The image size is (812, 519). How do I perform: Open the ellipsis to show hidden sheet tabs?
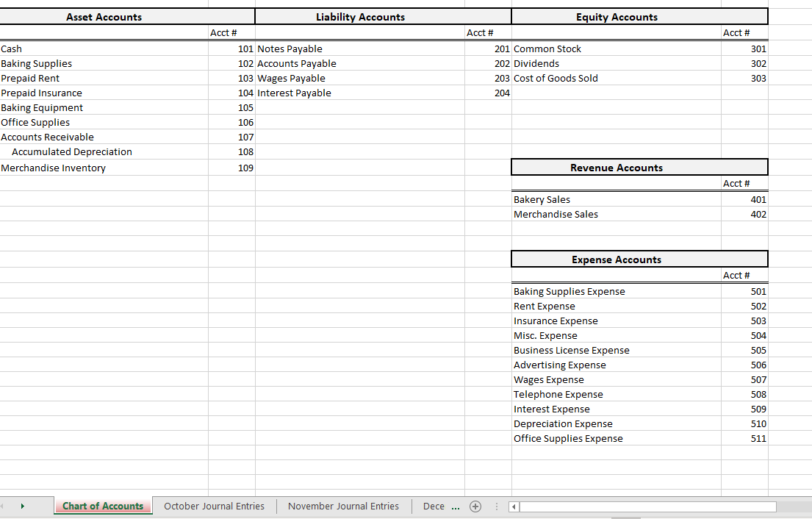pyautogui.click(x=456, y=507)
